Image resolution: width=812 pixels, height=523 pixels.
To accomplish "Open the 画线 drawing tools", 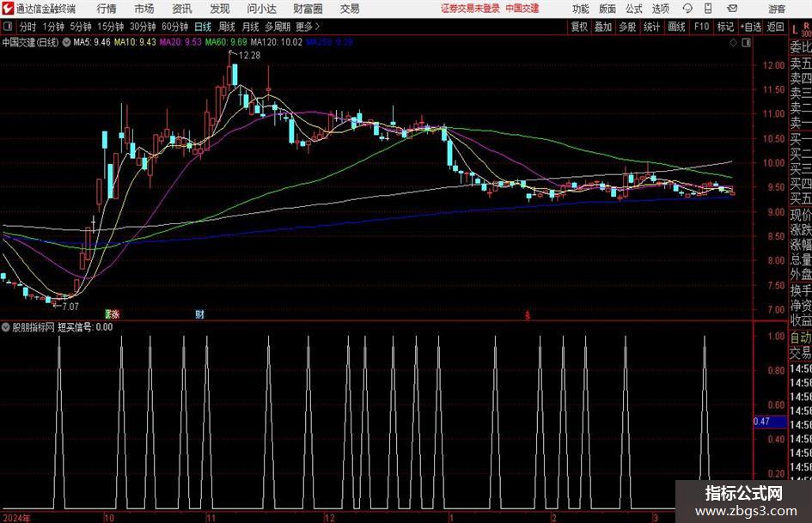I will [x=676, y=27].
